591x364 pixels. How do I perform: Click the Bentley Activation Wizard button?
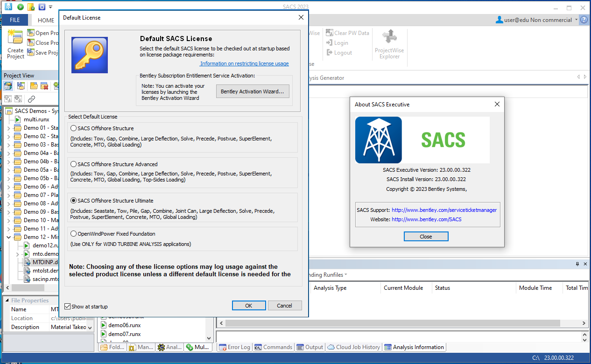(x=253, y=91)
